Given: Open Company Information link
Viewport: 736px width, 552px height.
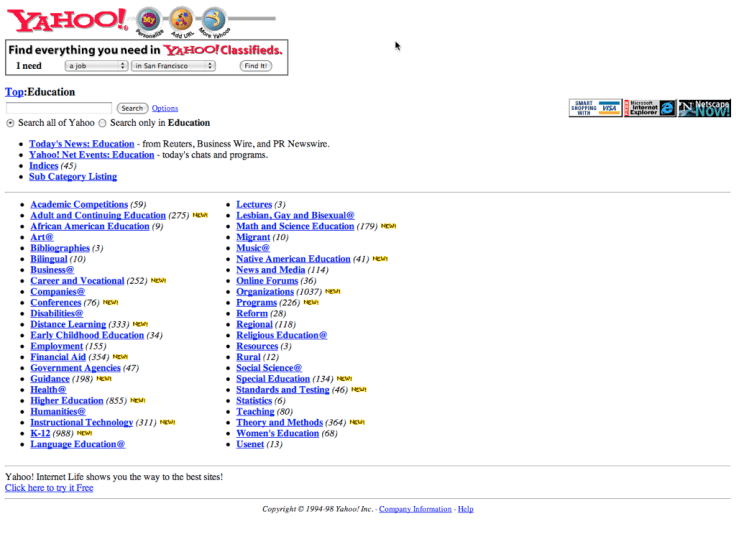Looking at the screenshot, I should [x=415, y=509].
